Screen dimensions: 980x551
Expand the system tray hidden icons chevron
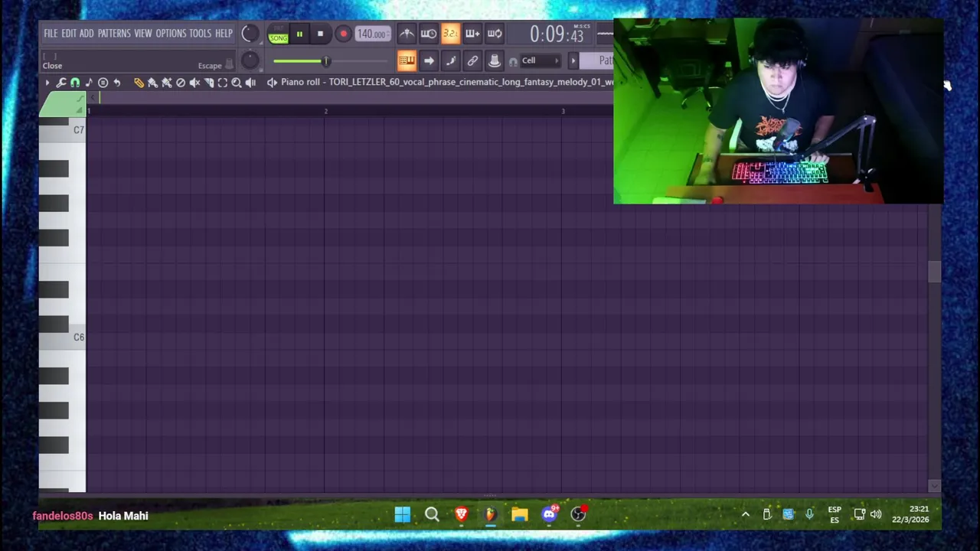[745, 515]
